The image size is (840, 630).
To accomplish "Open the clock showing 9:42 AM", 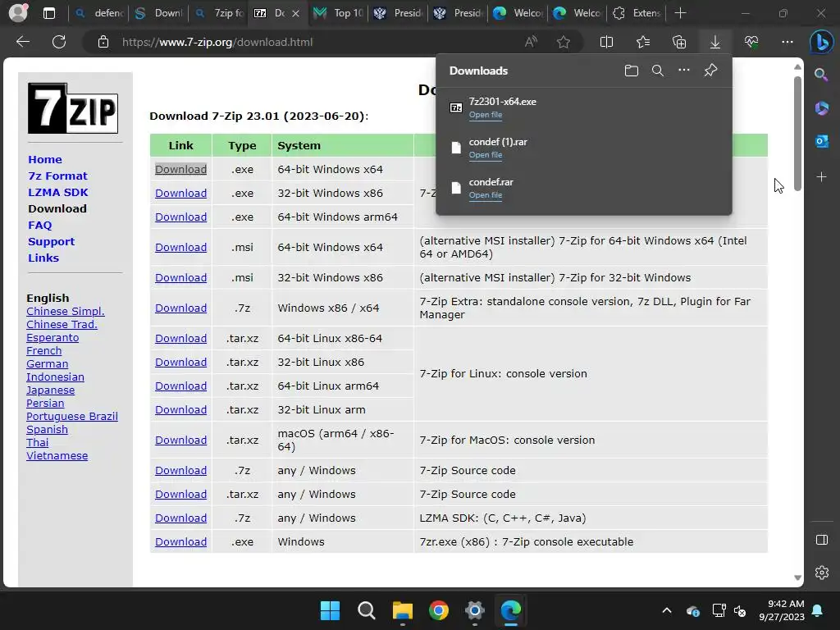I will click(x=782, y=610).
